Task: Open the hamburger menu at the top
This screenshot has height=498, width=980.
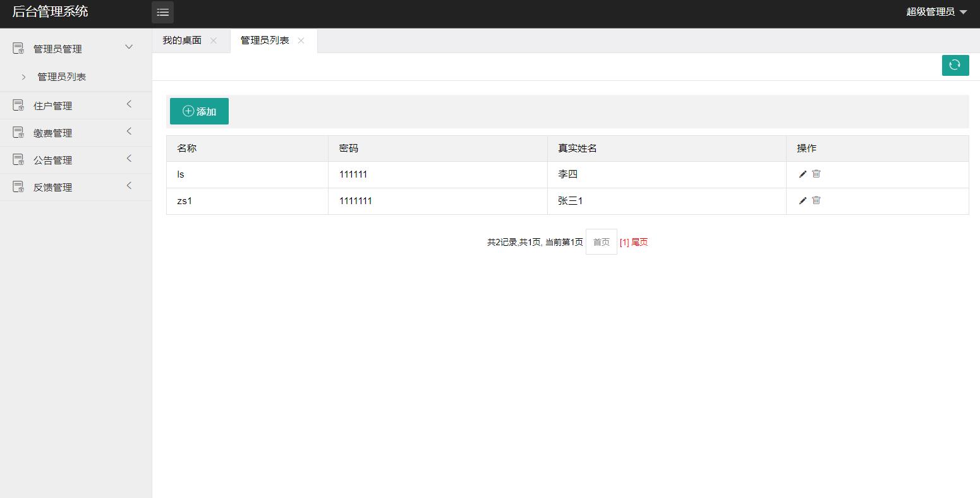Action: pos(162,12)
